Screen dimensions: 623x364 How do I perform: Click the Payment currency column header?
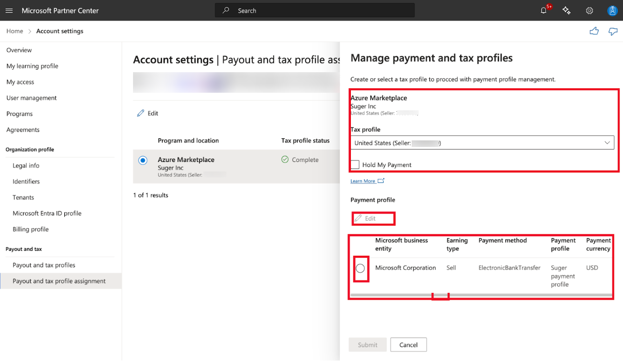tap(598, 245)
